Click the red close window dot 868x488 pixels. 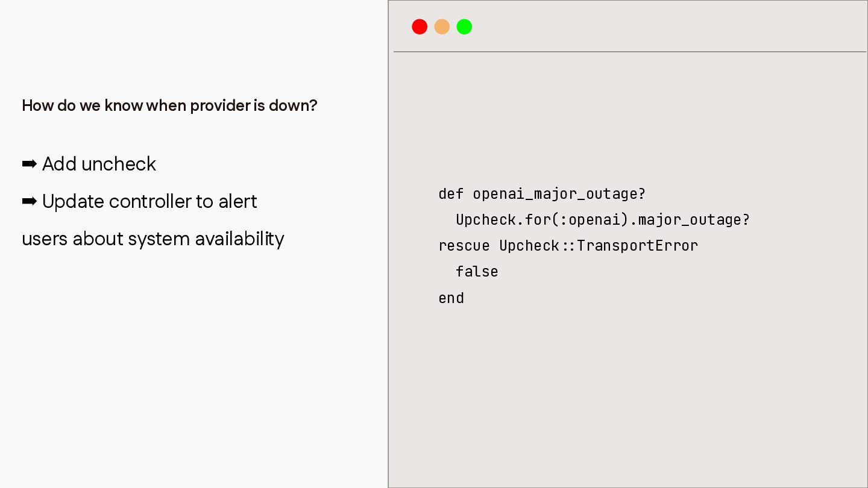point(420,27)
